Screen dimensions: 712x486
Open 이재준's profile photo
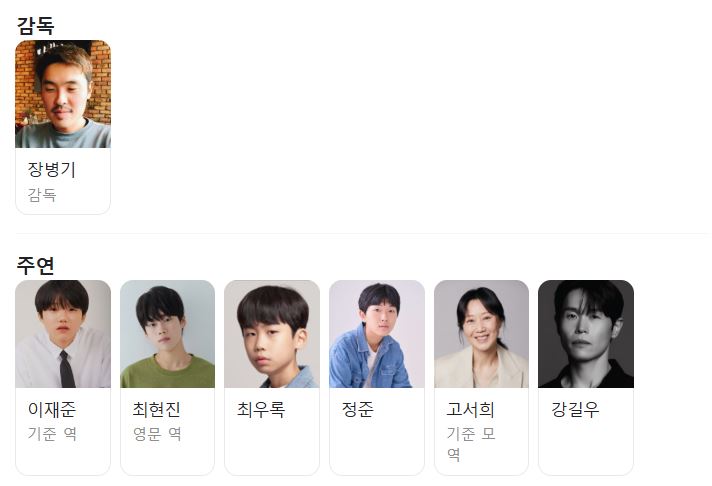click(x=63, y=334)
